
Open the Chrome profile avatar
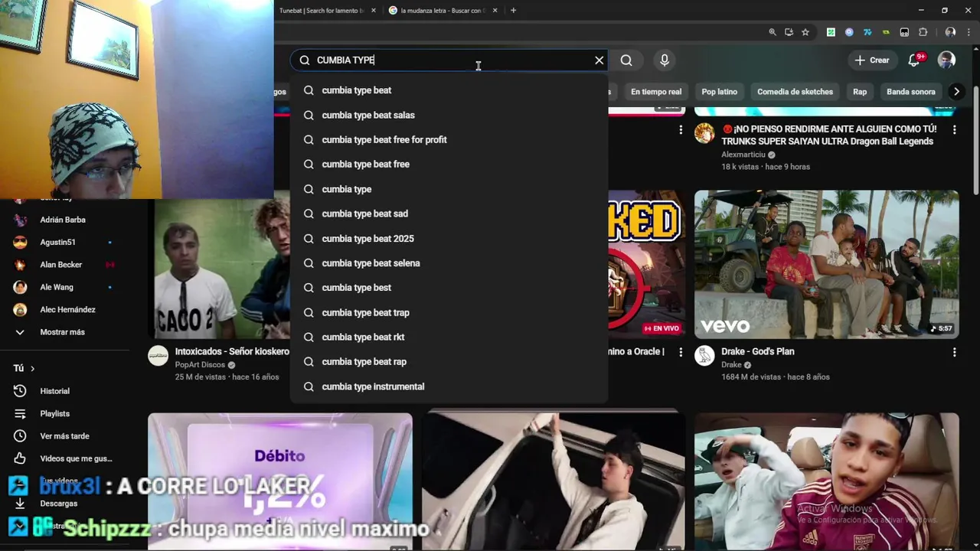pos(950,32)
